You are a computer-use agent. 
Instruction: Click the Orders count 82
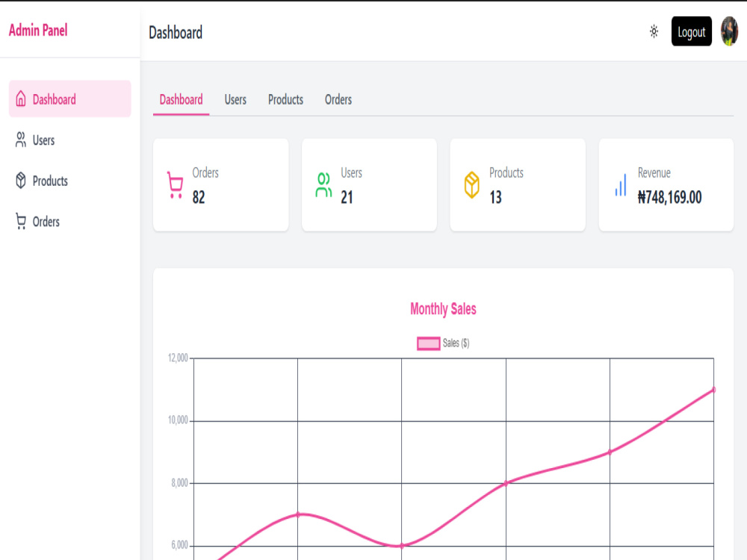(x=199, y=196)
